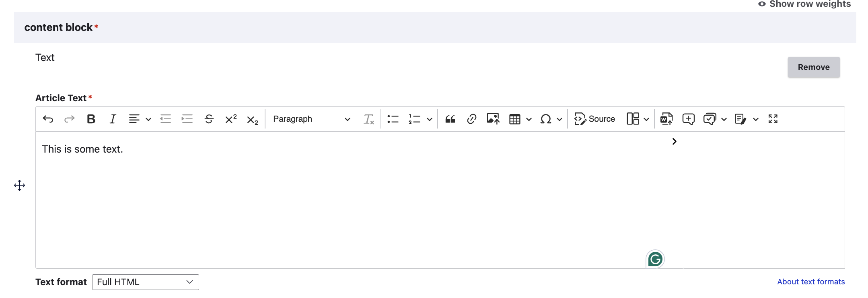Toggle superscript formatting
Screen dimensions: 868x298
[x=230, y=119]
